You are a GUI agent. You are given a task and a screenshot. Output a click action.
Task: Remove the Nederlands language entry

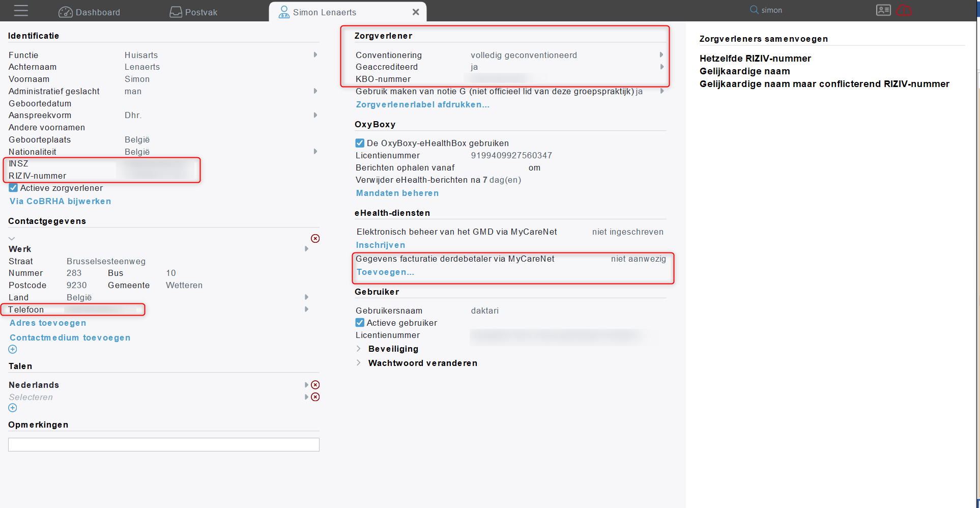[315, 385]
